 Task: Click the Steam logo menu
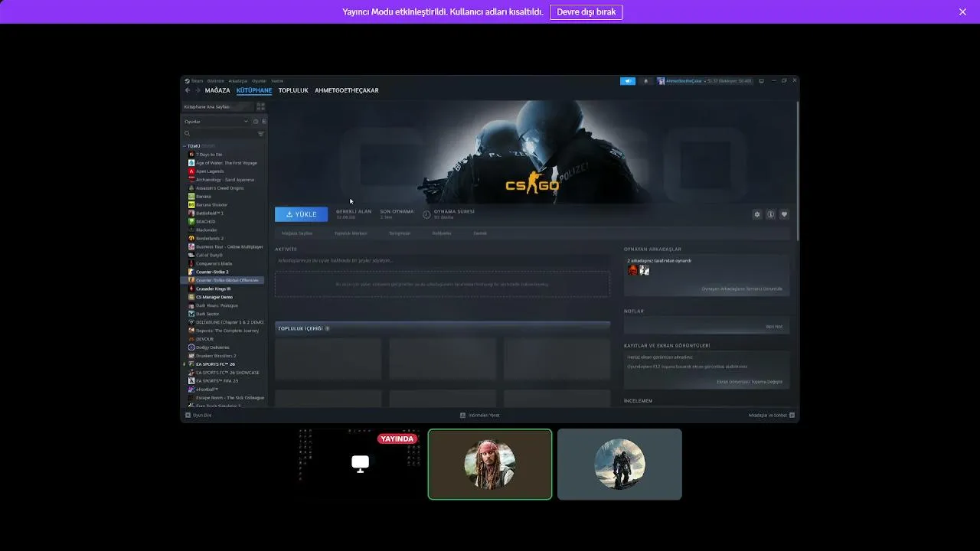pos(187,80)
